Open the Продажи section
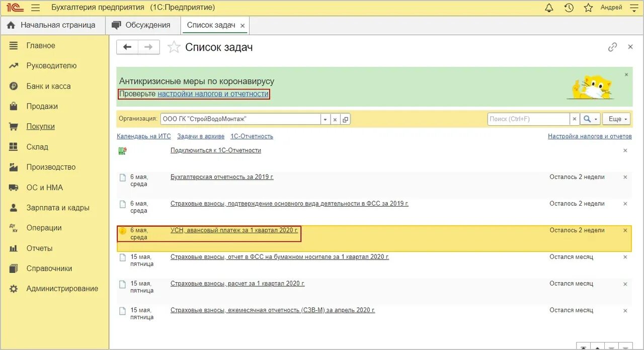This screenshot has width=644, height=350. [x=42, y=107]
